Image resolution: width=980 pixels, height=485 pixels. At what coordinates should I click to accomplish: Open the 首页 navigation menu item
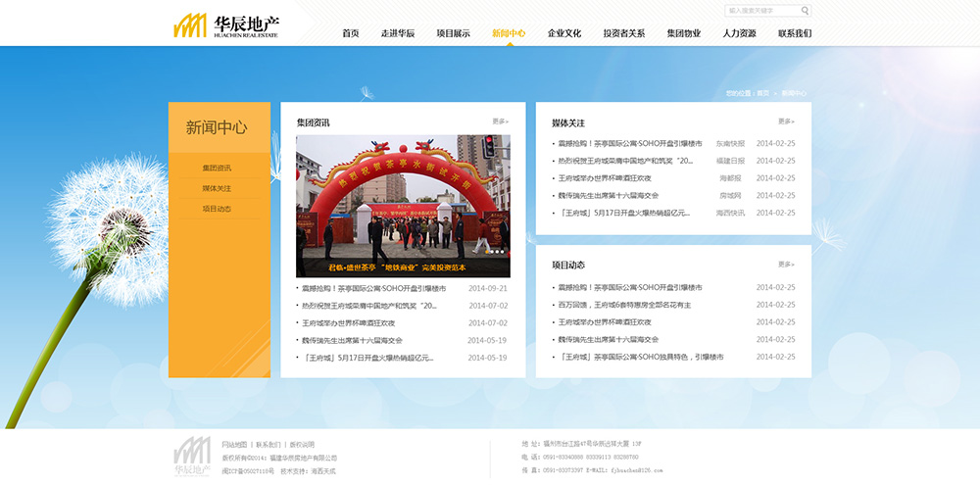coord(351,33)
